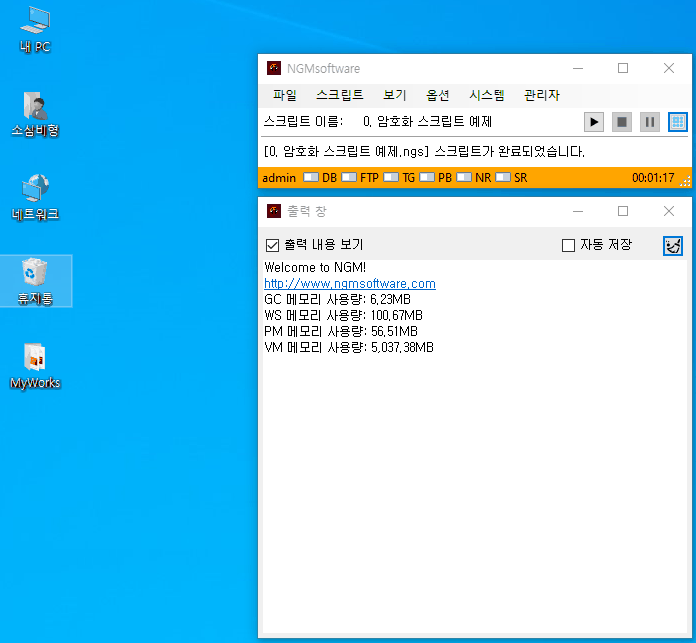Click the resize grip in NGMsoftware status bar
This screenshot has height=643, width=696.
click(x=685, y=181)
